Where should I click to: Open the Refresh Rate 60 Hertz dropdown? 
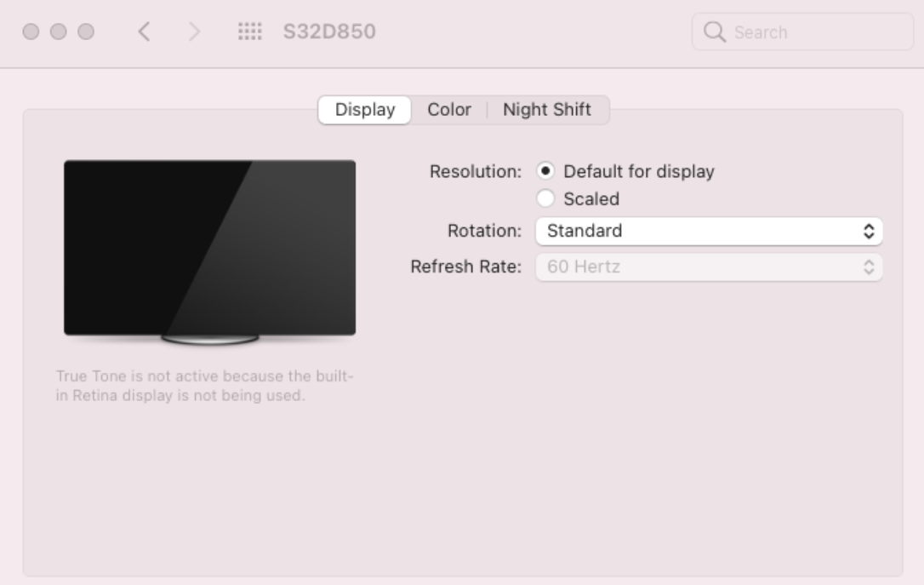pyautogui.click(x=709, y=267)
